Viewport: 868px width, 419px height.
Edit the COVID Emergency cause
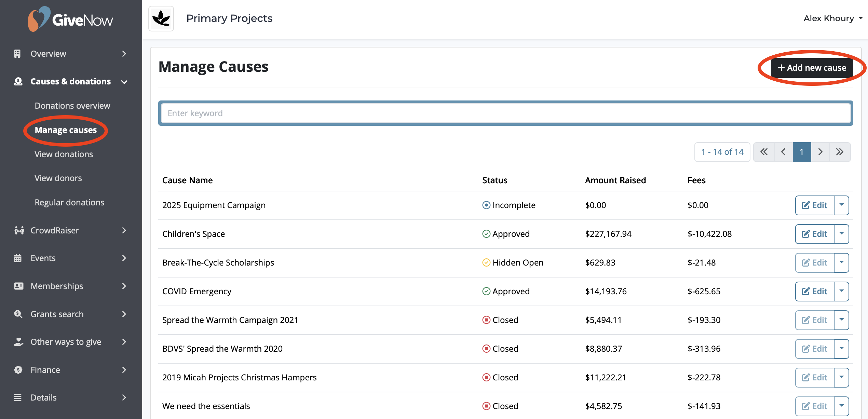815,291
